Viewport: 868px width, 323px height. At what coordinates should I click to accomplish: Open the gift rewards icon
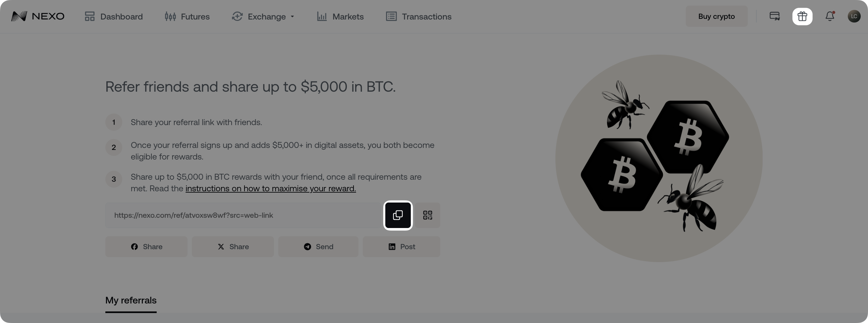point(802,16)
